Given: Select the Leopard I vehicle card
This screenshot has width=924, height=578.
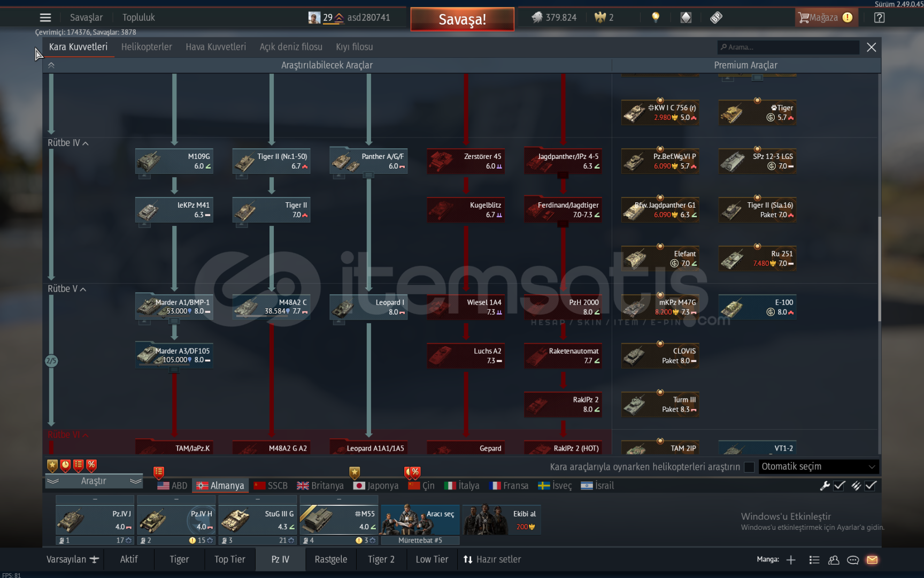Looking at the screenshot, I should tap(368, 307).
